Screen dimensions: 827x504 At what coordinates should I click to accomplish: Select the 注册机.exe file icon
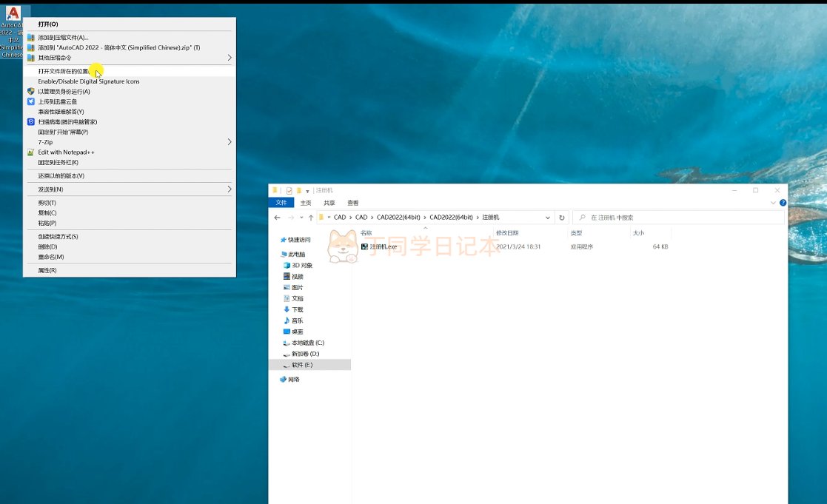click(365, 246)
